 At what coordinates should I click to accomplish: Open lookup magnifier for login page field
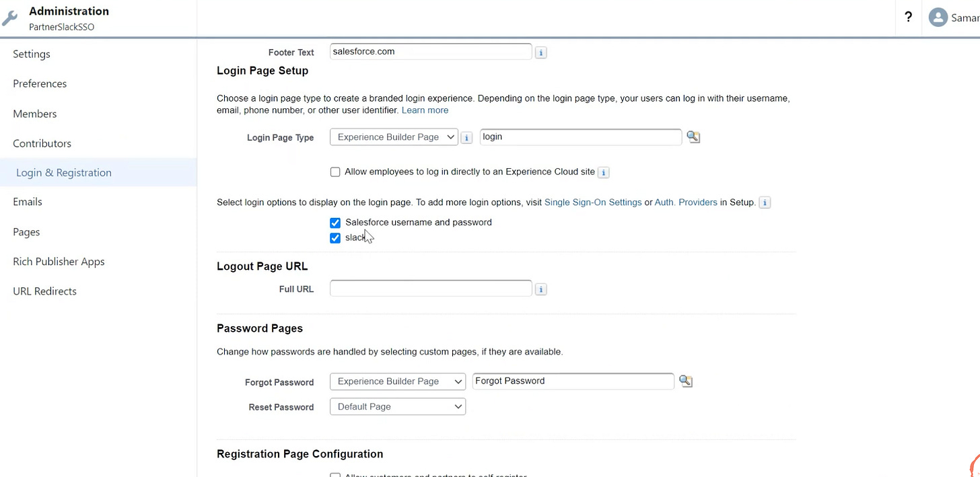pyautogui.click(x=693, y=137)
